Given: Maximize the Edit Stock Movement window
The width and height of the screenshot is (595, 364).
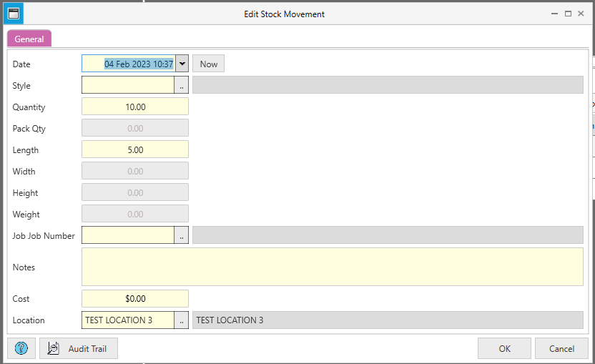Looking at the screenshot, I should [568, 14].
